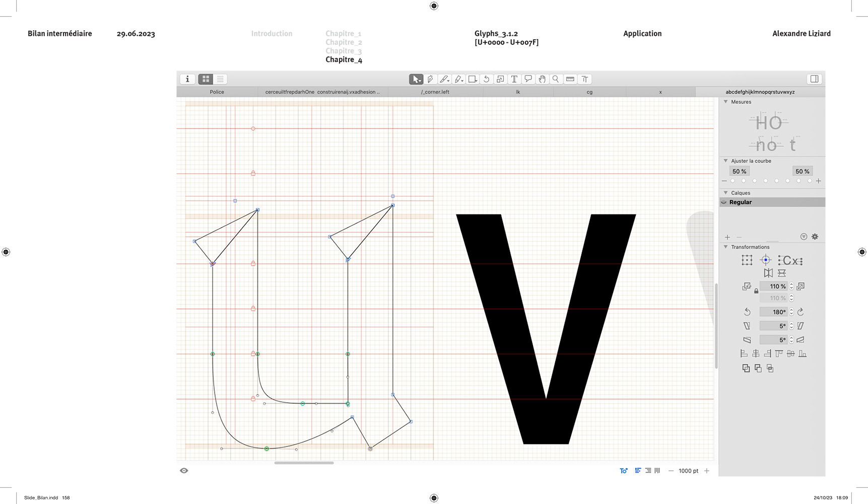868x504 pixels.
Task: Switch to the Police tab
Action: click(217, 92)
